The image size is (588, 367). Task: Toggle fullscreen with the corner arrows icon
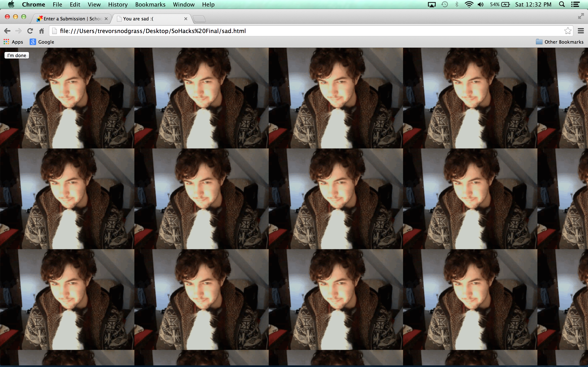(581, 16)
